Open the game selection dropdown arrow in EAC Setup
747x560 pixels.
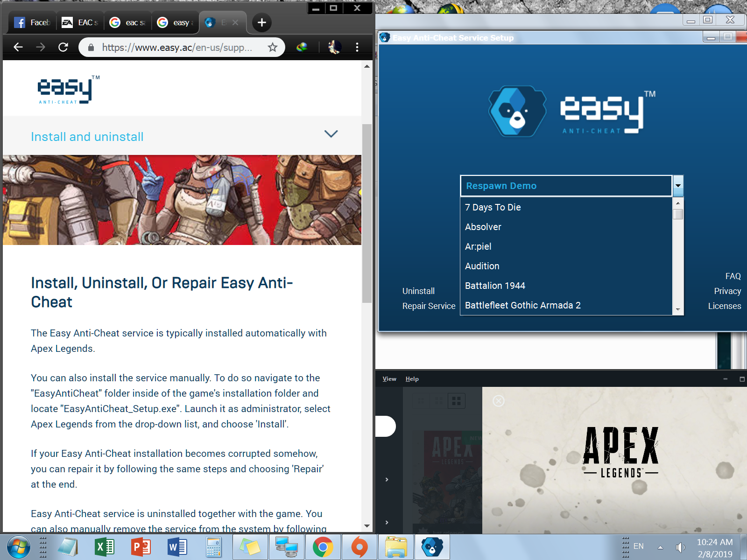point(678,186)
